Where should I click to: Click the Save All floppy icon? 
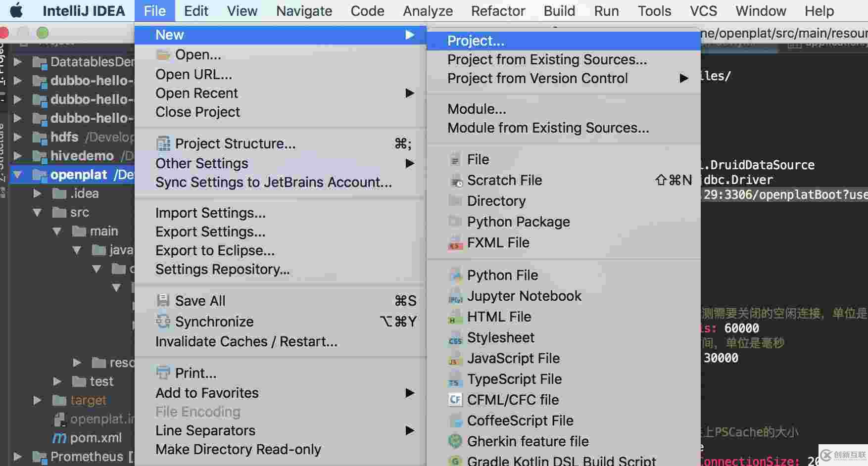(163, 301)
